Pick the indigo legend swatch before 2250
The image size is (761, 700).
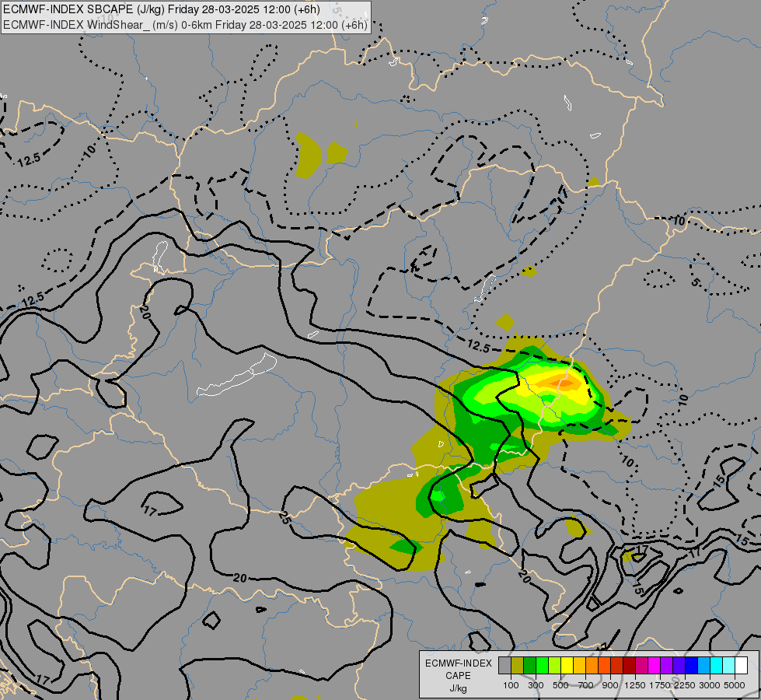point(679,666)
